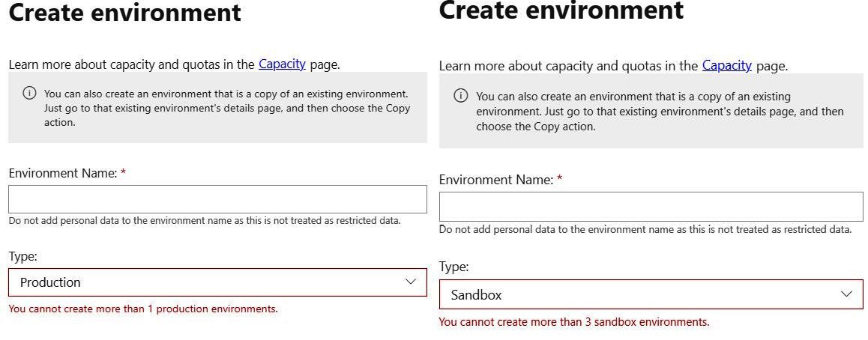
Task: Click the Create environment heading of the Sandbox form
Action: coord(561,10)
